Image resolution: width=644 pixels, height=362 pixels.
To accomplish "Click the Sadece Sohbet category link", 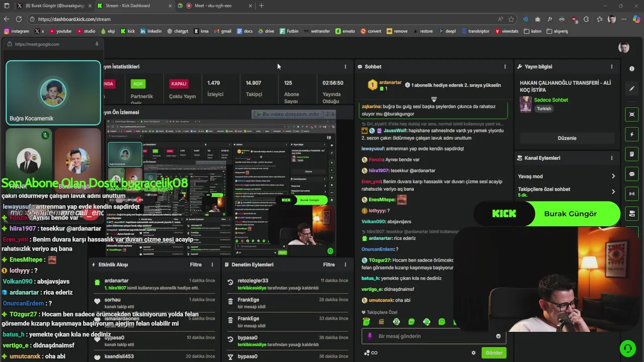I will (x=551, y=100).
